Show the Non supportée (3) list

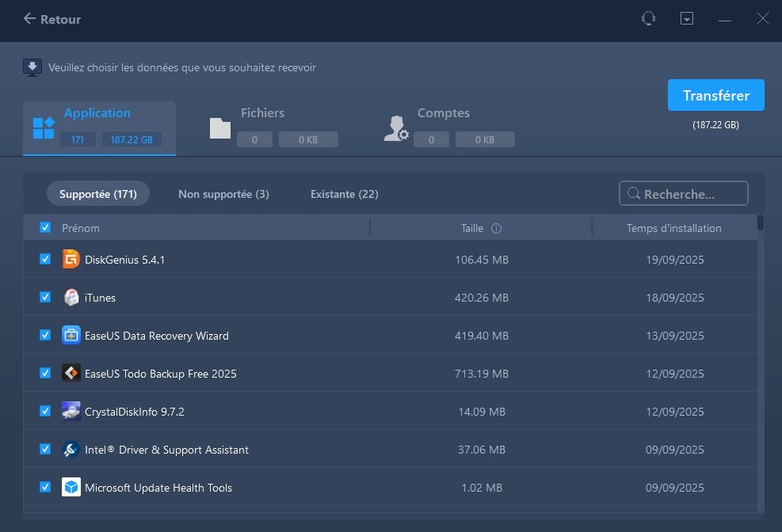(223, 194)
